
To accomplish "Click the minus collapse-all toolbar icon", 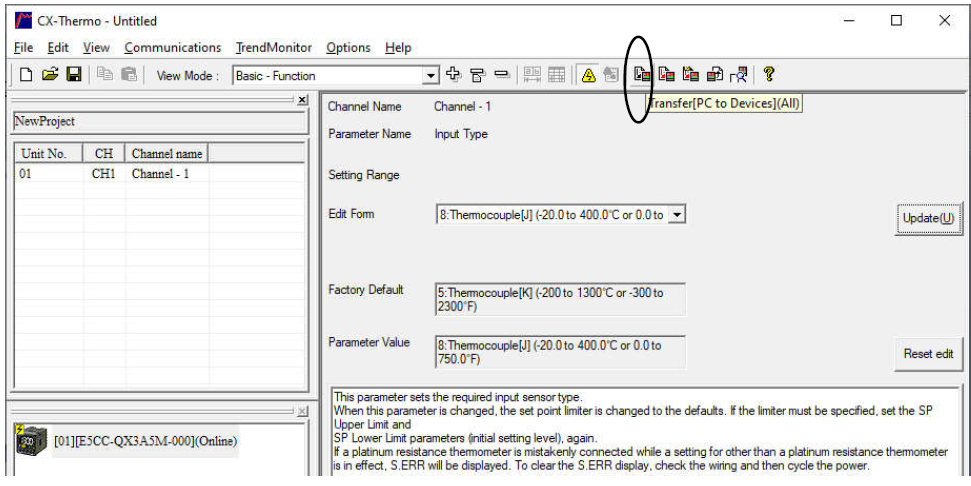I will [x=502, y=75].
